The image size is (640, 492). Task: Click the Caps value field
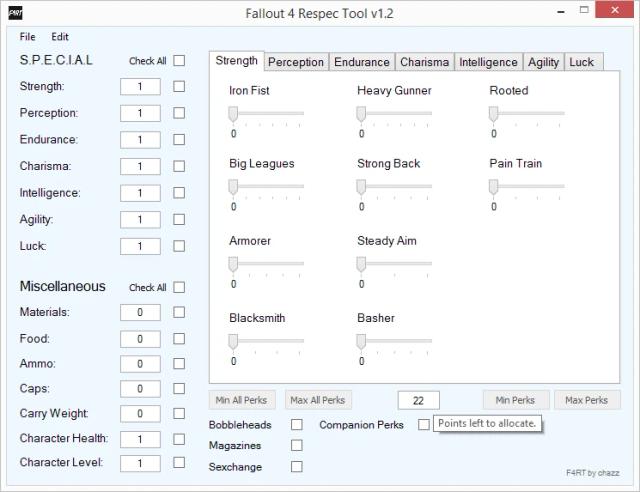point(140,389)
